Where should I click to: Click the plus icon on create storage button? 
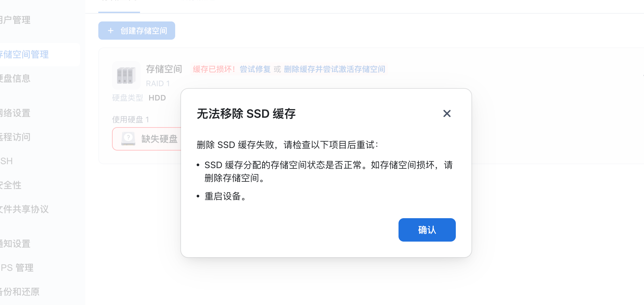[111, 31]
